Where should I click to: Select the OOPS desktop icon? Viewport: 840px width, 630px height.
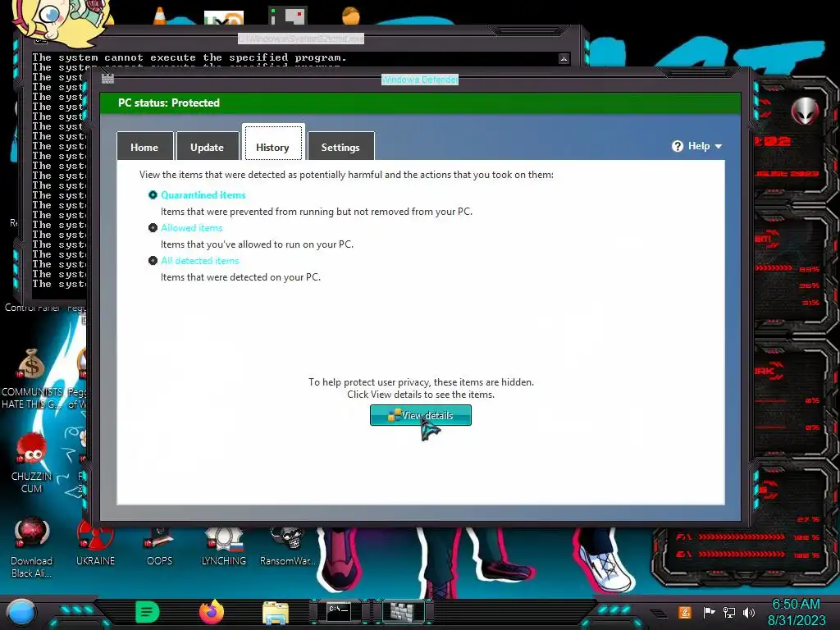coord(159,546)
